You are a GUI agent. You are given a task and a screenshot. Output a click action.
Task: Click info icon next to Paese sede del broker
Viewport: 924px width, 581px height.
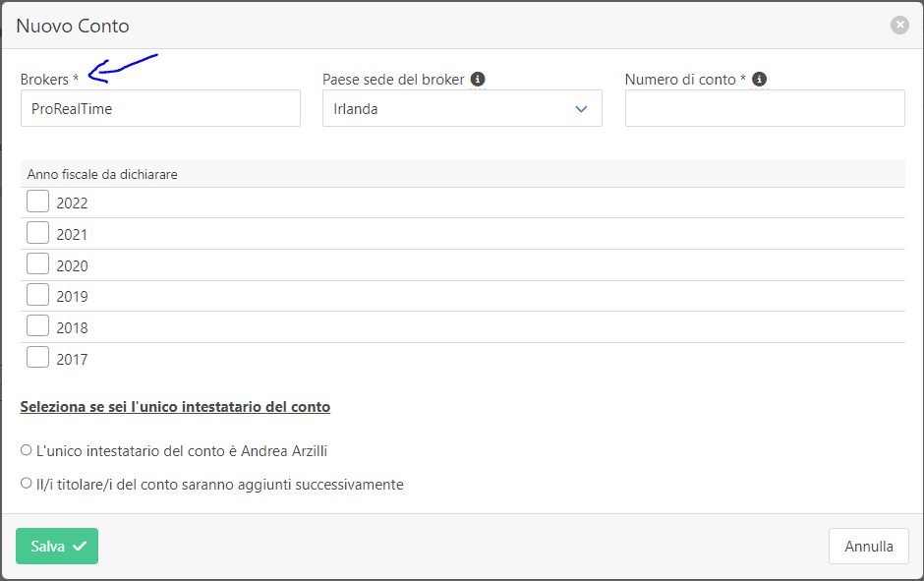tap(478, 79)
